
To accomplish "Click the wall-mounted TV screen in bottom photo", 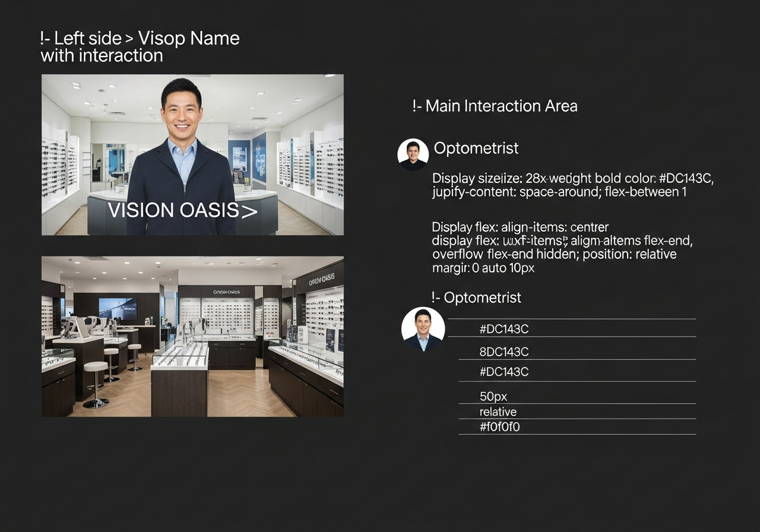I will [x=118, y=308].
